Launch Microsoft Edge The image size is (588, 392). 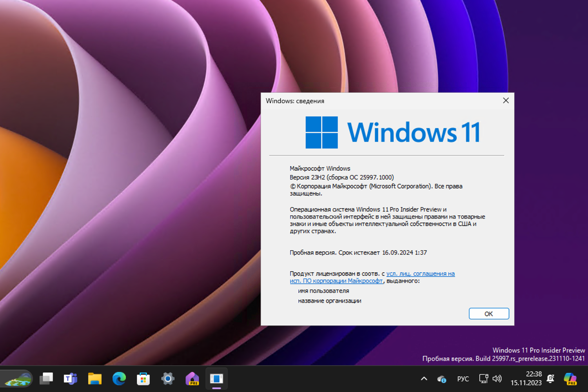pyautogui.click(x=119, y=378)
